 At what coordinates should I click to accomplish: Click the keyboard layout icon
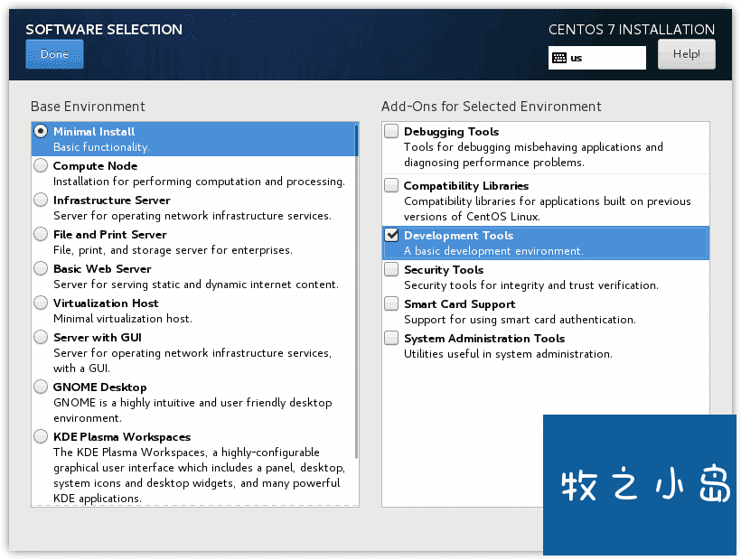point(559,58)
